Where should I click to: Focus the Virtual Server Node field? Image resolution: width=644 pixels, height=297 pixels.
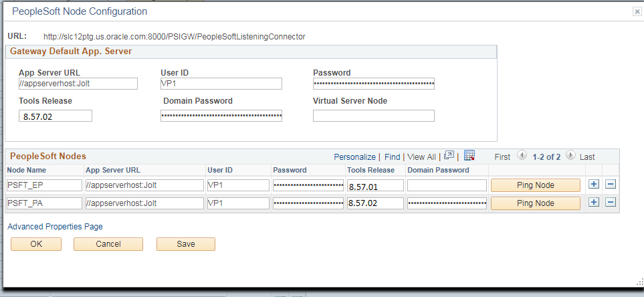point(374,116)
